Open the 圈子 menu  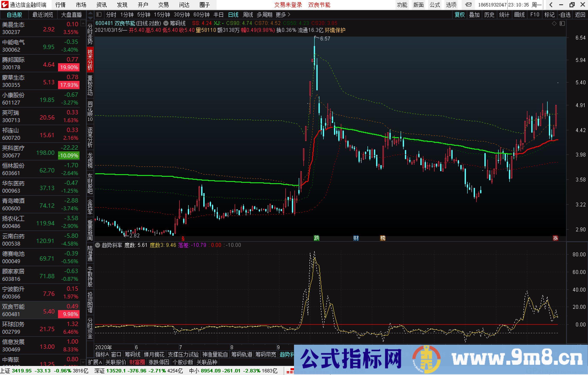click(205, 5)
